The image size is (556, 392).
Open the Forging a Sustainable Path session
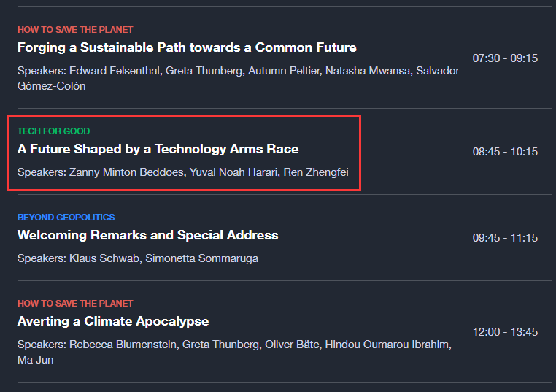tap(187, 48)
